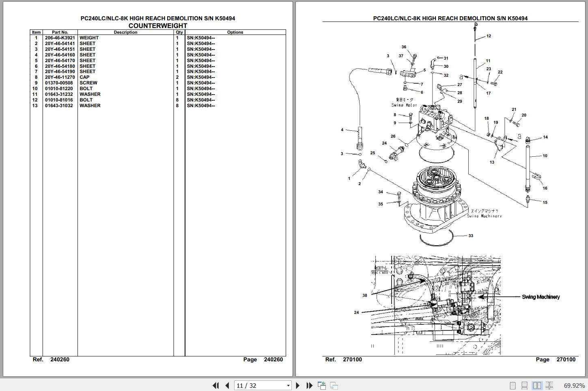Screen dimensions: 588x391
Task: Click callout number 12 in the diagram
Action: (489, 36)
